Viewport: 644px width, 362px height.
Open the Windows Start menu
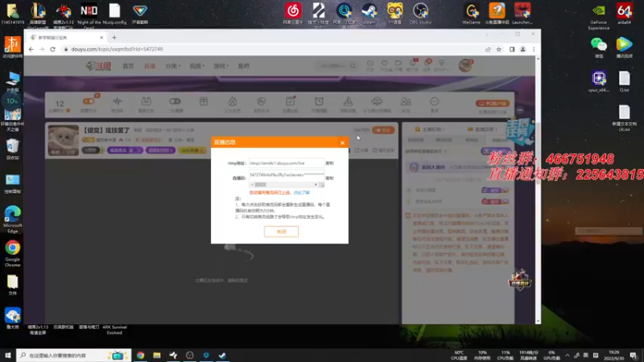[8, 356]
